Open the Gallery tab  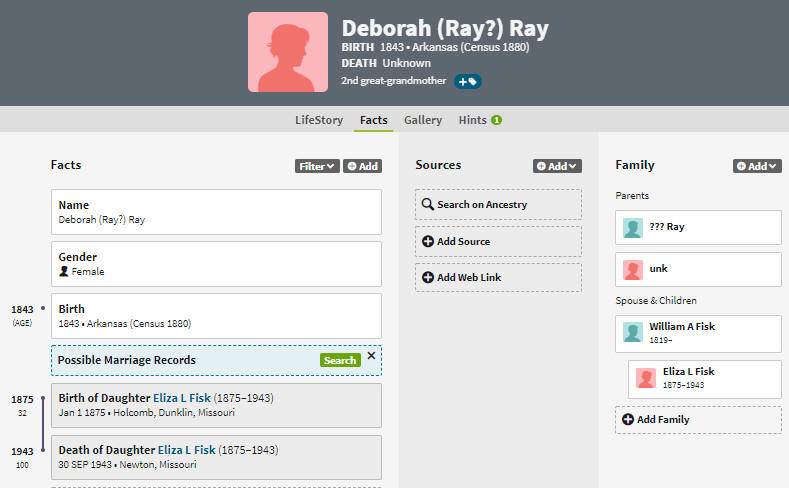(423, 120)
